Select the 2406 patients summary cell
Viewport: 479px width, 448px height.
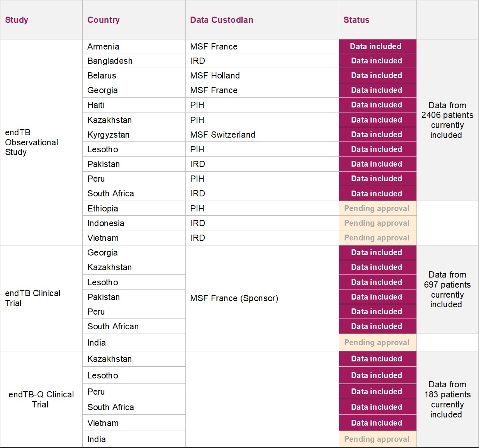[447, 120]
